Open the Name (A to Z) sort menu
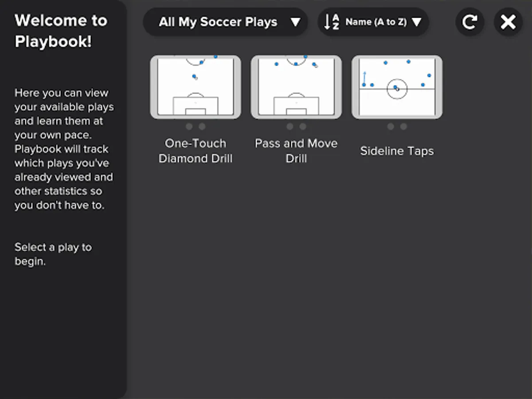The width and height of the screenshot is (532, 399). coord(376,22)
